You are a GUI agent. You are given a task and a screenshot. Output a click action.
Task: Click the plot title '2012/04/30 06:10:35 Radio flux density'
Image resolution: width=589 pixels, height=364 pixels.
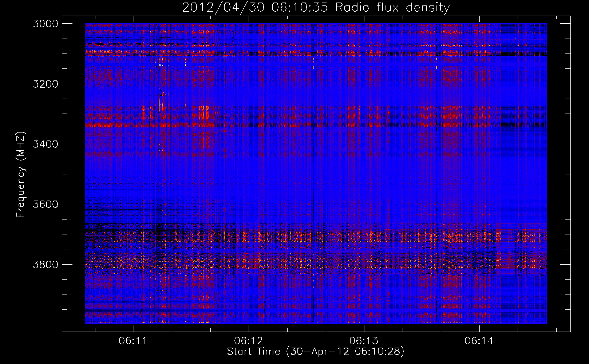[316, 7]
